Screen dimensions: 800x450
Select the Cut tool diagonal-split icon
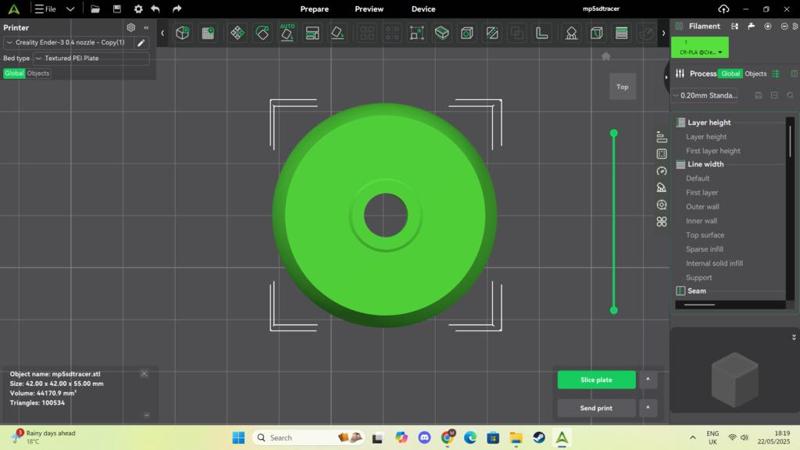click(492, 33)
